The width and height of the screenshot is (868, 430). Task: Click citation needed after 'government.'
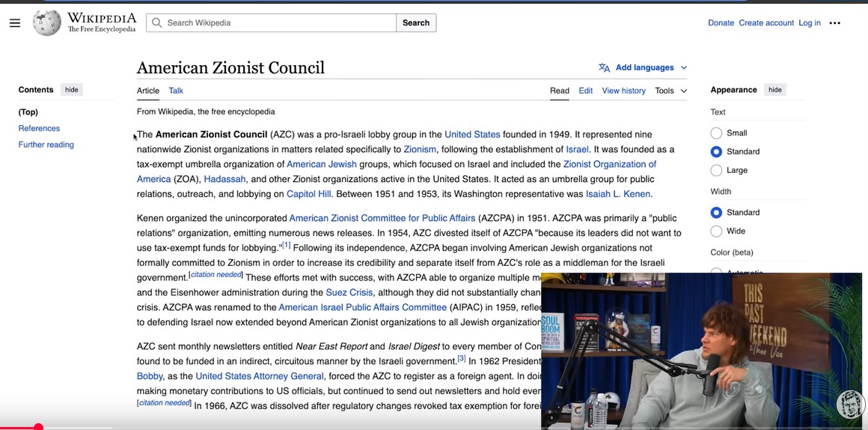pos(216,275)
